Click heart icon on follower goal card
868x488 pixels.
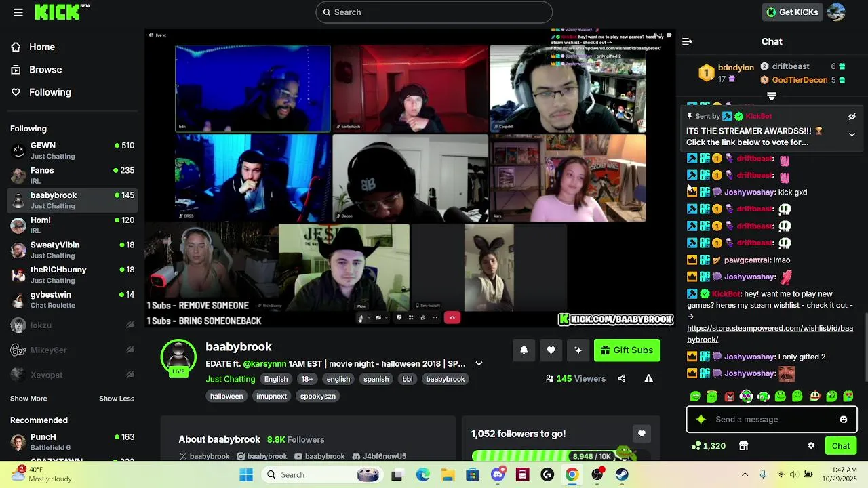coord(642,434)
